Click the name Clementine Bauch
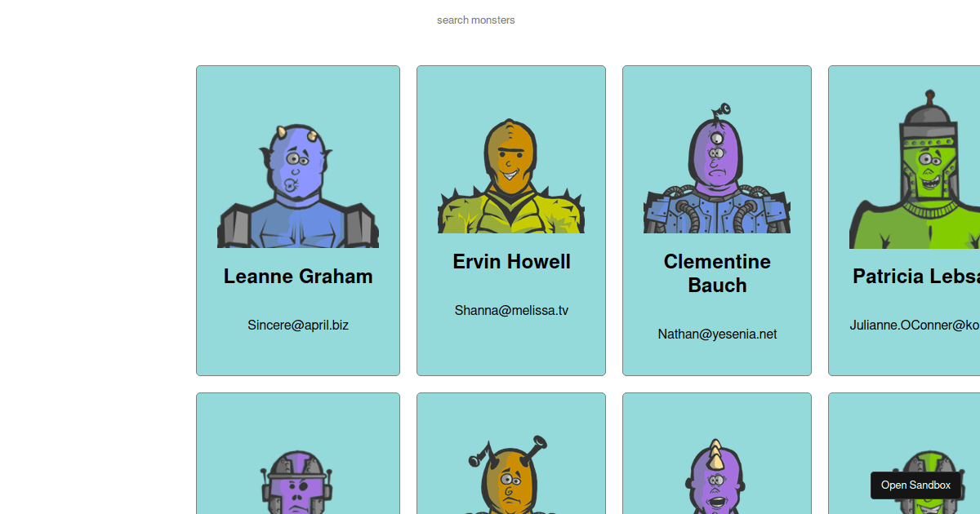Screen dimensions: 980x514 pos(716,273)
